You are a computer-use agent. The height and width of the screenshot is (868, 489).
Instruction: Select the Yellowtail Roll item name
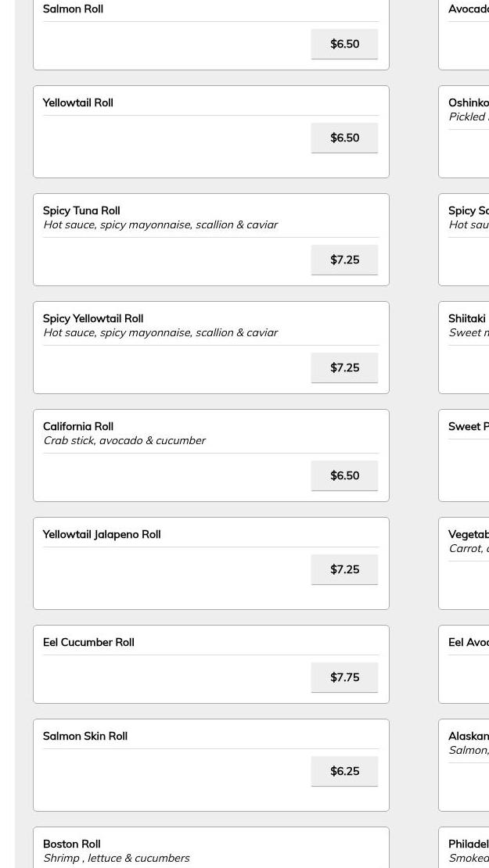click(77, 102)
